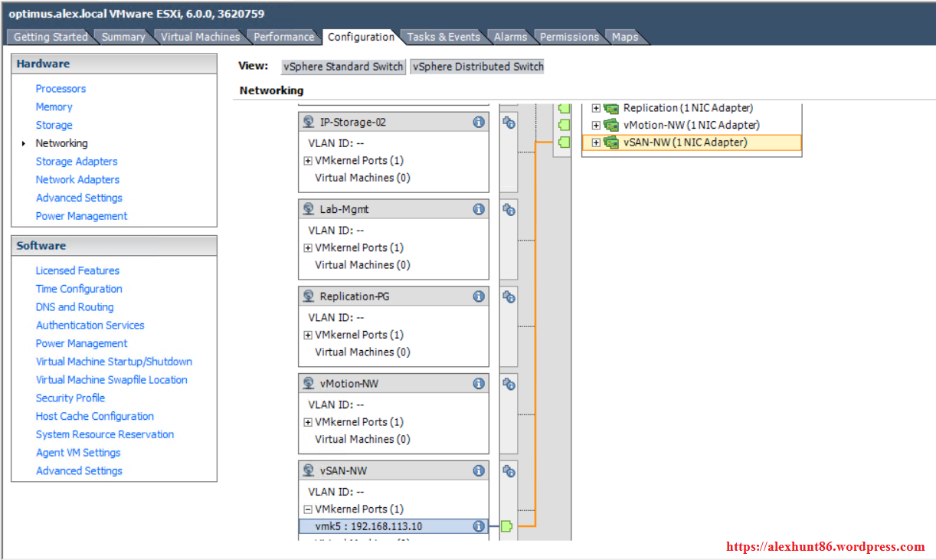Open the Tasks & Events tab
The width and height of the screenshot is (936, 560).
click(443, 36)
